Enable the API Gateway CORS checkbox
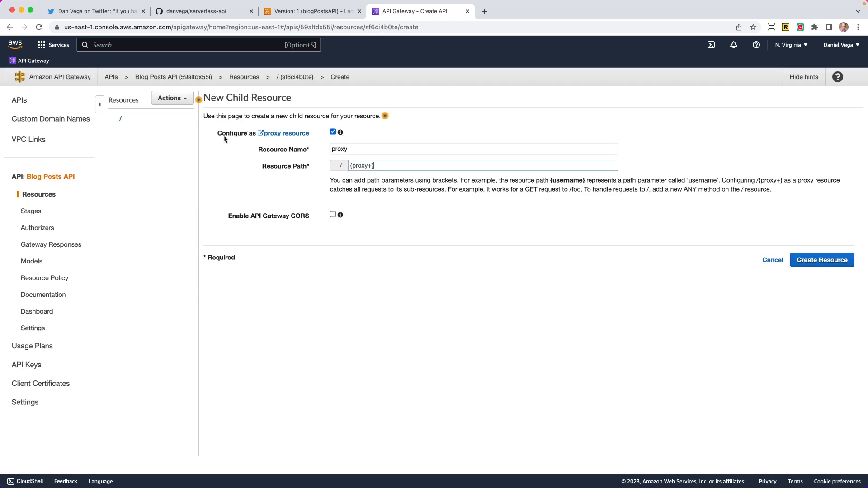Screen dimensions: 868x488 click(x=333, y=215)
